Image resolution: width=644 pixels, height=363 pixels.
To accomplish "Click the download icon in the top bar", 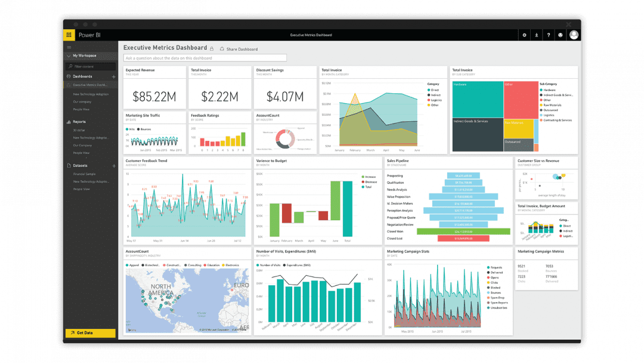I will [x=537, y=35].
